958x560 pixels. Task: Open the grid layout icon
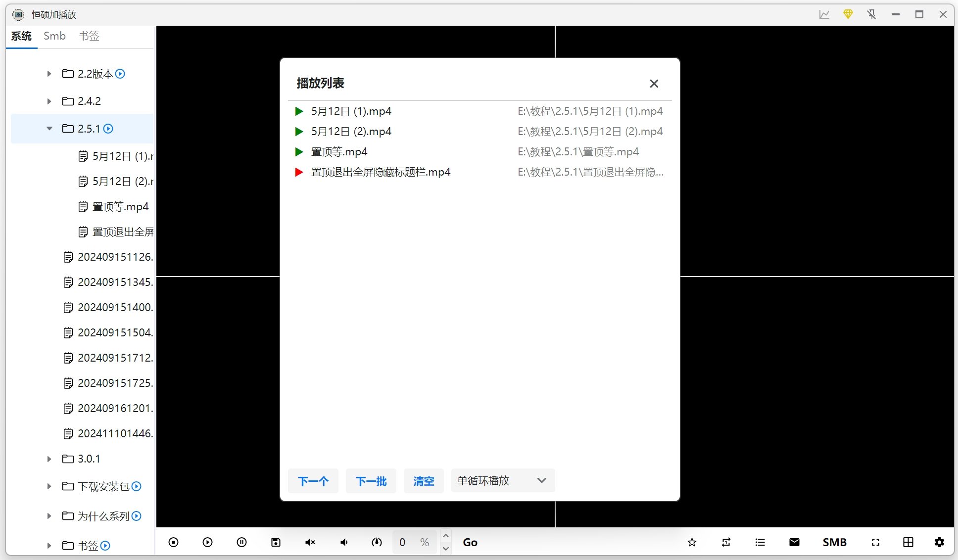[908, 542]
